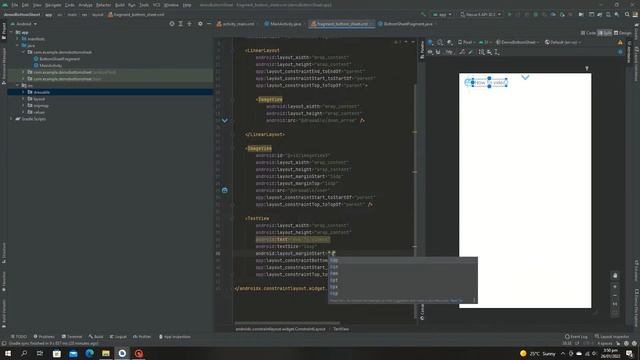
Task: Click the TextView breadcrumb below the editor
Action: point(341,329)
